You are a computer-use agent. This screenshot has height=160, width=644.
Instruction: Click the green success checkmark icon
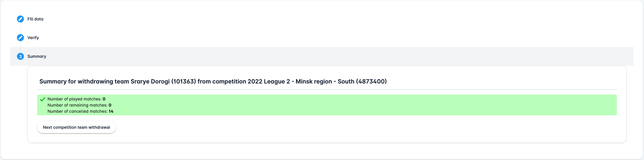click(x=43, y=99)
